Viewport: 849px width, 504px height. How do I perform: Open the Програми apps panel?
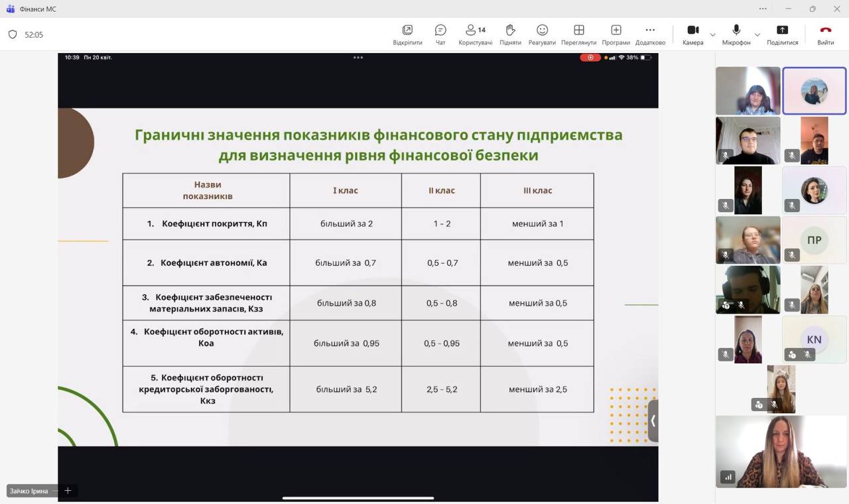coord(616,34)
